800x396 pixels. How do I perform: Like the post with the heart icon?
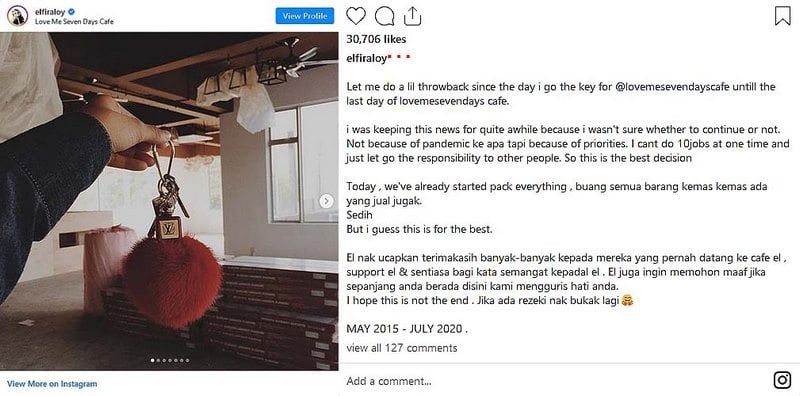click(x=356, y=16)
